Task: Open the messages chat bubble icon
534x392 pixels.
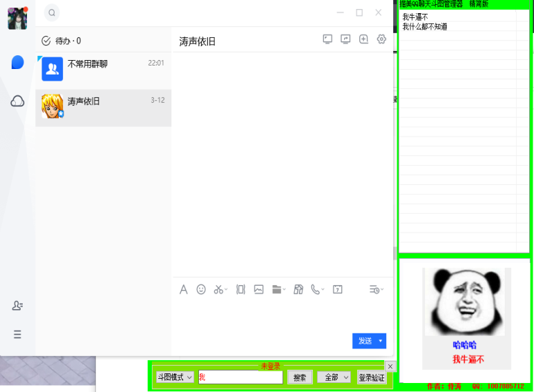Action: [x=17, y=62]
